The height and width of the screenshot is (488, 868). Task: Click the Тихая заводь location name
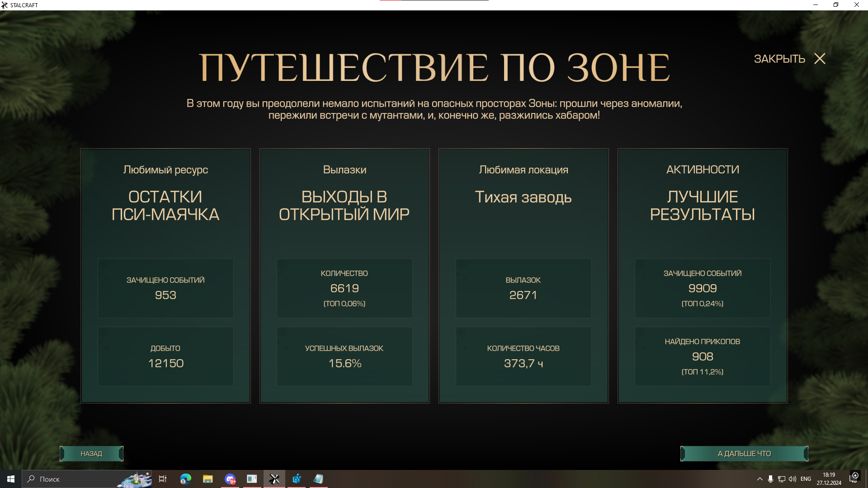pos(524,197)
